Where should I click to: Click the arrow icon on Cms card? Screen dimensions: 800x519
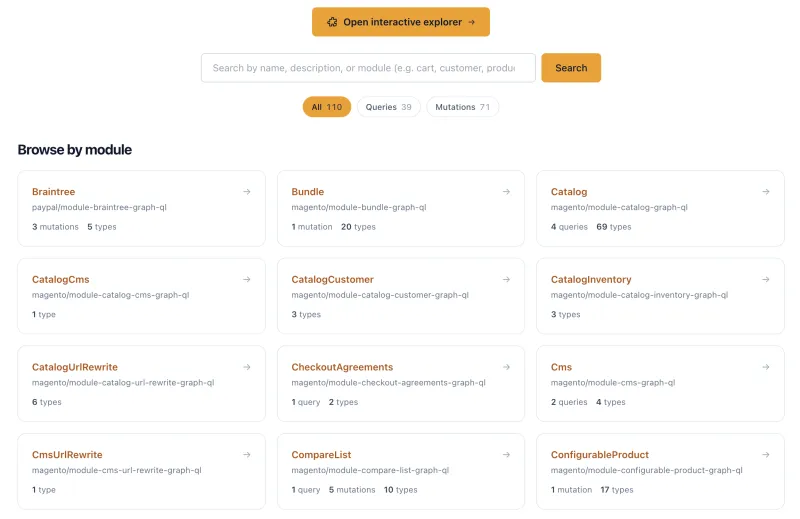tap(766, 367)
